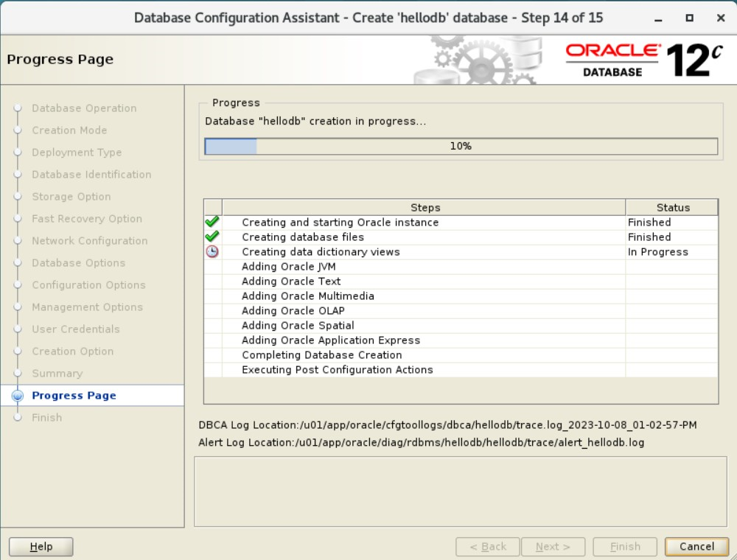737x560 pixels.
Task: Click the disabled Back button
Action: 487,547
